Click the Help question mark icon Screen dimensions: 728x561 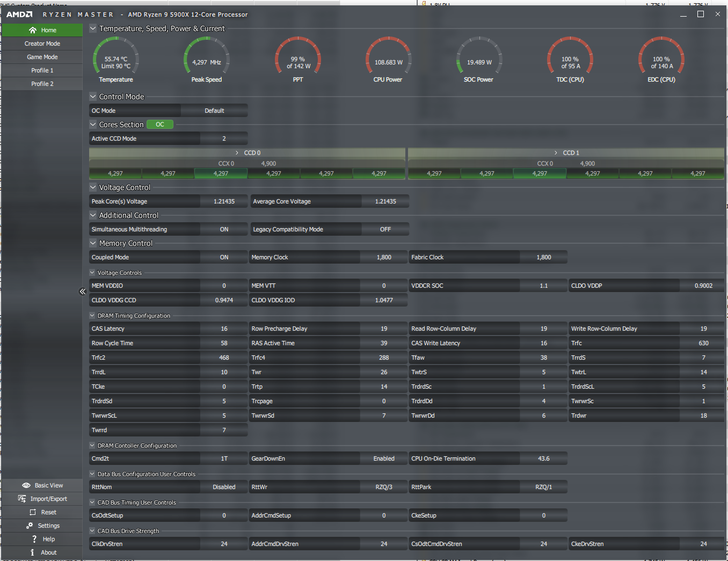coord(34,539)
